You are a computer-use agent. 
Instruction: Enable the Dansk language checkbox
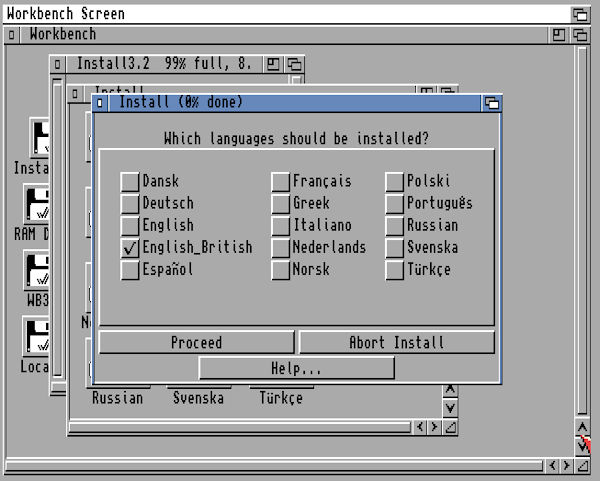130,182
